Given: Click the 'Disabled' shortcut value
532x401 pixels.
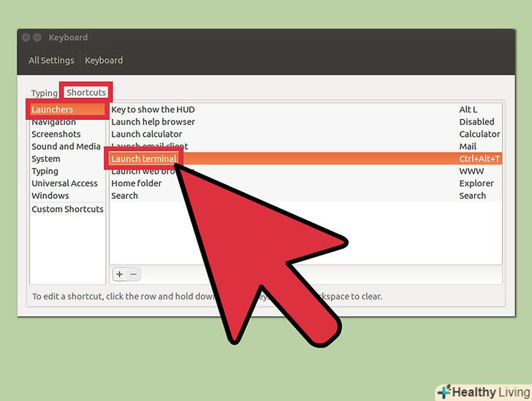Looking at the screenshot, I should [x=476, y=122].
